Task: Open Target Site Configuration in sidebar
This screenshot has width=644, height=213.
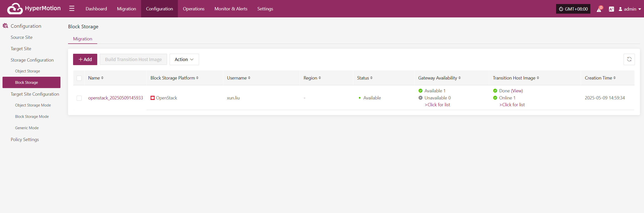Action: click(35, 94)
